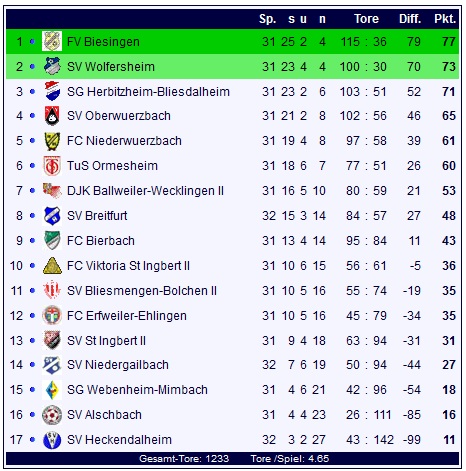Click the blue dot beside rank 13
The image size is (466, 471).
tap(32, 340)
